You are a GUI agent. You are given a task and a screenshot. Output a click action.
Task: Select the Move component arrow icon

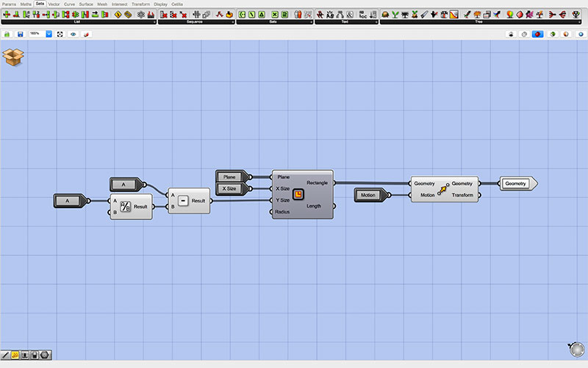pyautogui.click(x=443, y=189)
